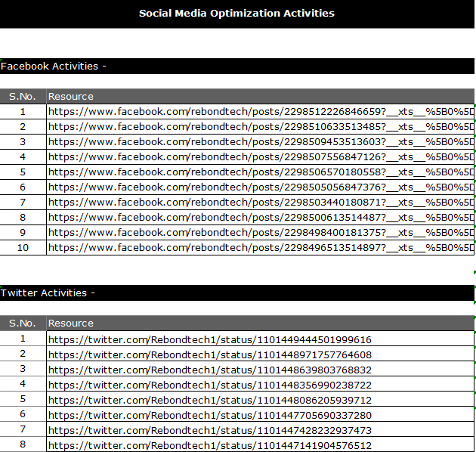Select serial number 5 in Facebook table

click(23, 172)
